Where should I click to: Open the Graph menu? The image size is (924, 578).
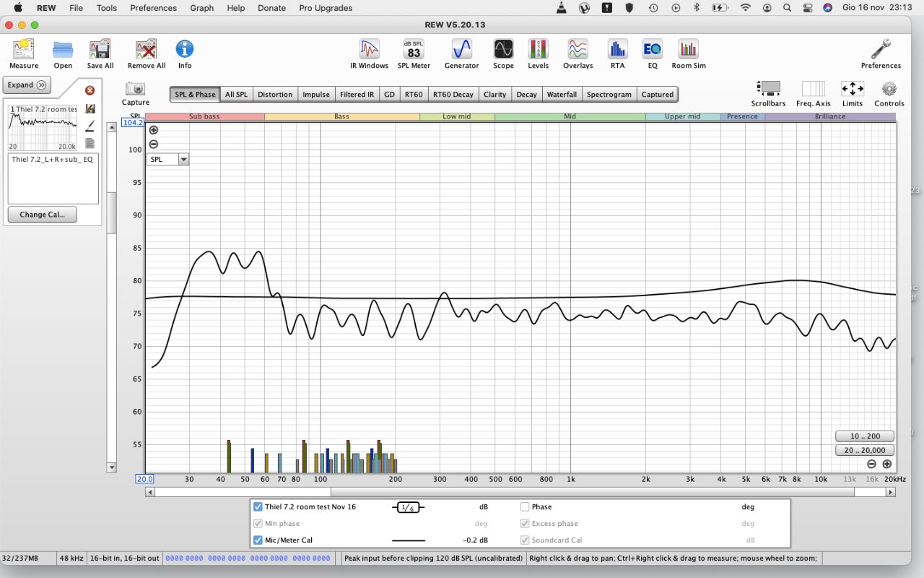pos(201,8)
